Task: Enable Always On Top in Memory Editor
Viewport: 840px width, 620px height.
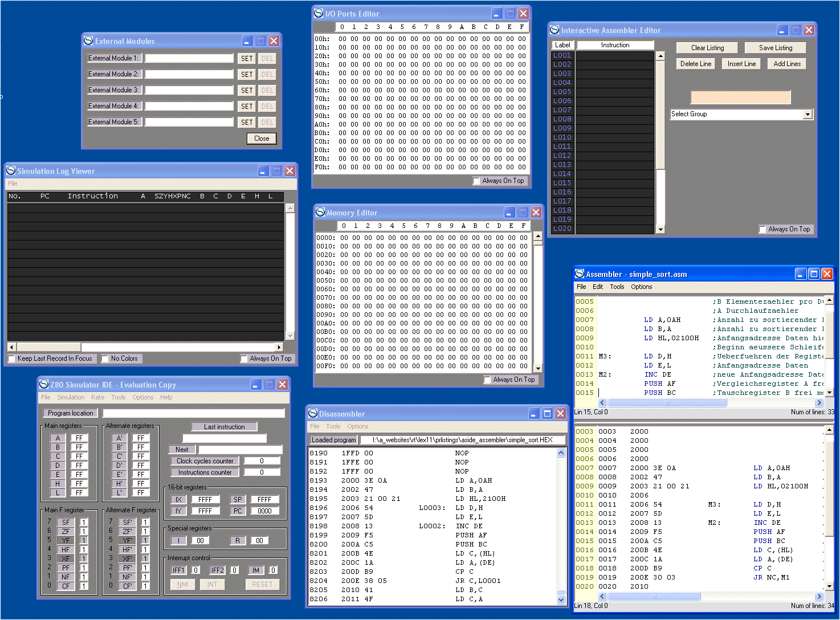Action: pos(487,380)
